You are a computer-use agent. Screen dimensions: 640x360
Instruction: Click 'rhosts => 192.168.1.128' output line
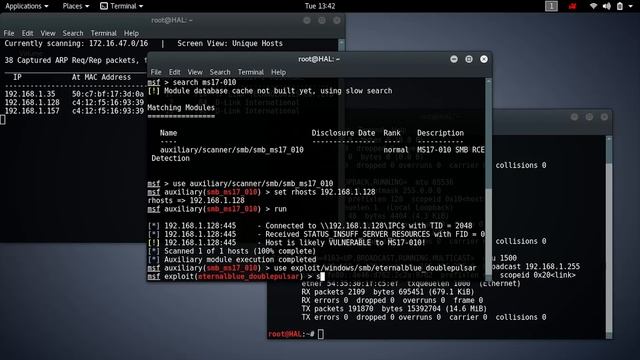pyautogui.click(x=196, y=200)
